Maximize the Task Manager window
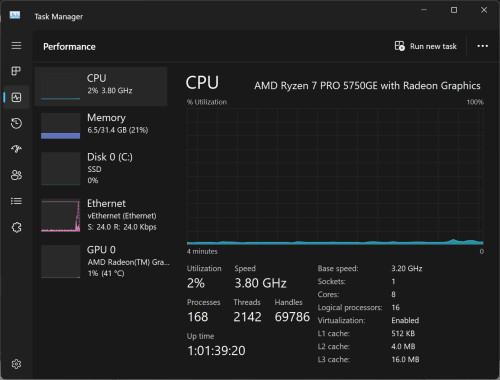The width and height of the screenshot is (500, 380). (454, 10)
